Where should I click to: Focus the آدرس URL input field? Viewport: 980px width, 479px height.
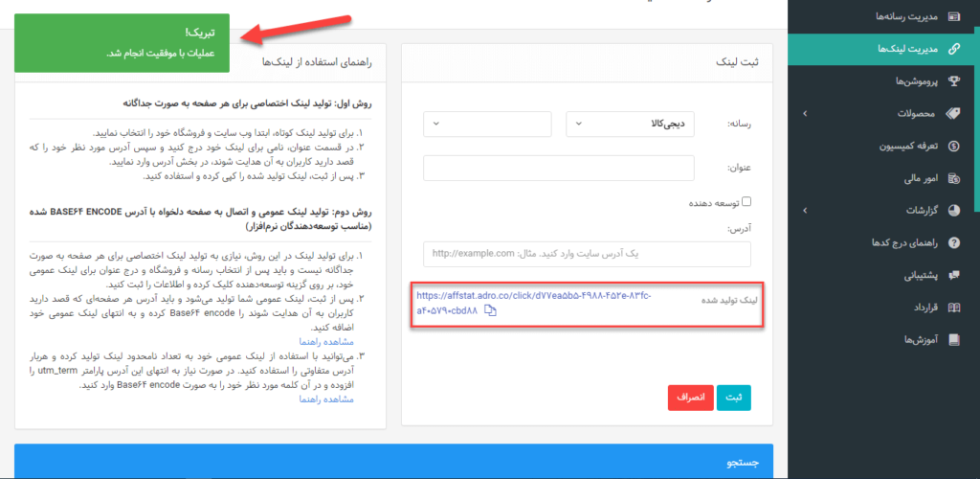(x=587, y=255)
